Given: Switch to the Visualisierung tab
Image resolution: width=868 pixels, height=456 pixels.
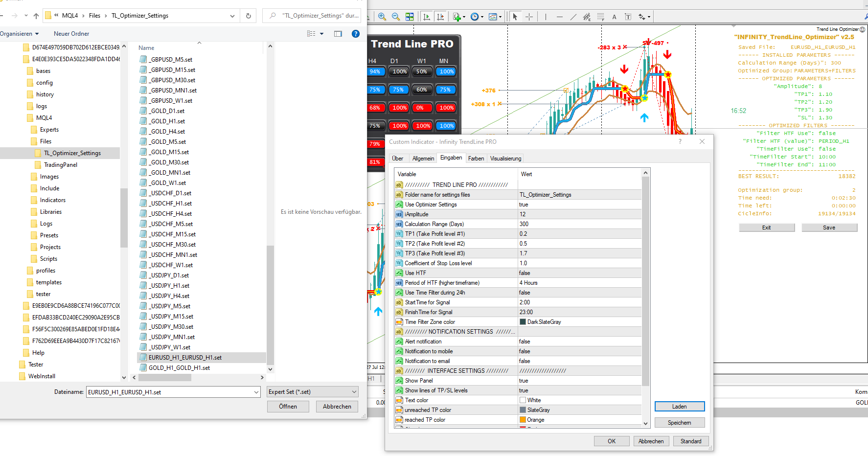Looking at the screenshot, I should click(x=506, y=159).
